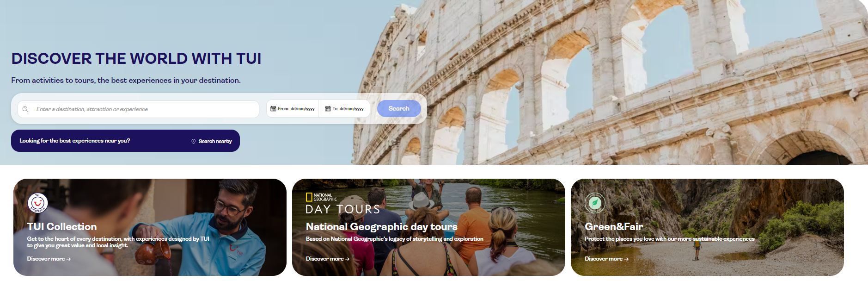
Task: Focus the destination, attraction or experience field
Action: pos(138,109)
